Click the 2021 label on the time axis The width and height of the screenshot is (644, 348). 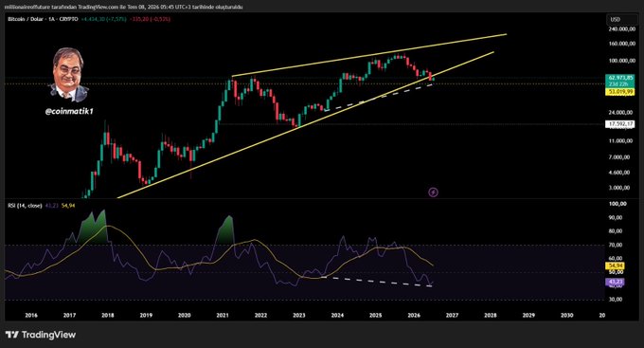[x=223, y=315]
